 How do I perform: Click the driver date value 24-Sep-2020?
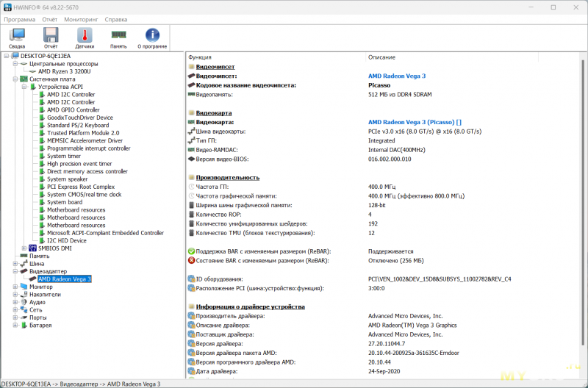[x=384, y=372]
